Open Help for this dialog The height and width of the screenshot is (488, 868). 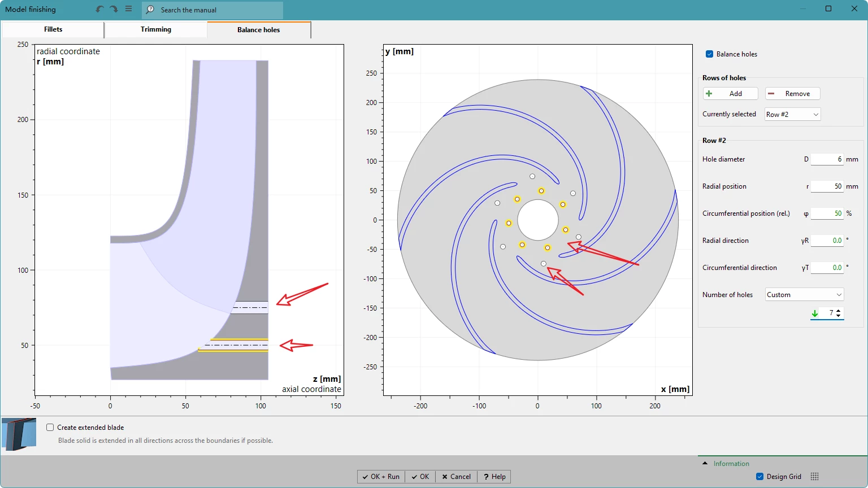point(494,477)
